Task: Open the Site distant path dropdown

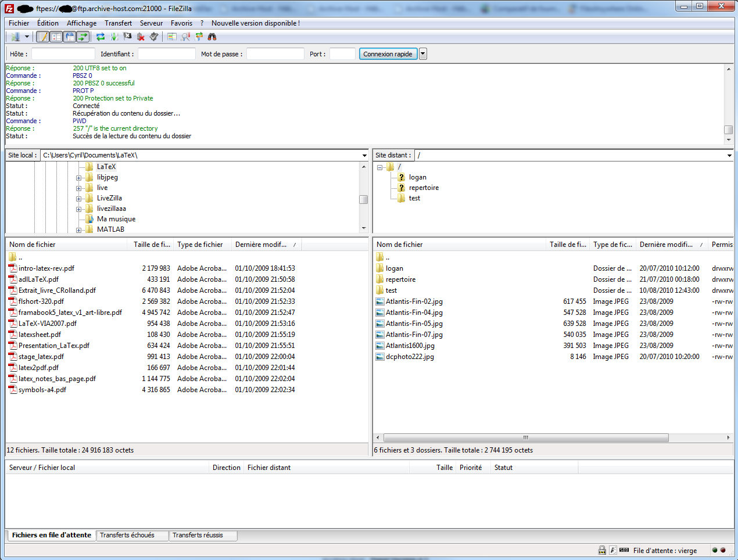Action: point(729,156)
